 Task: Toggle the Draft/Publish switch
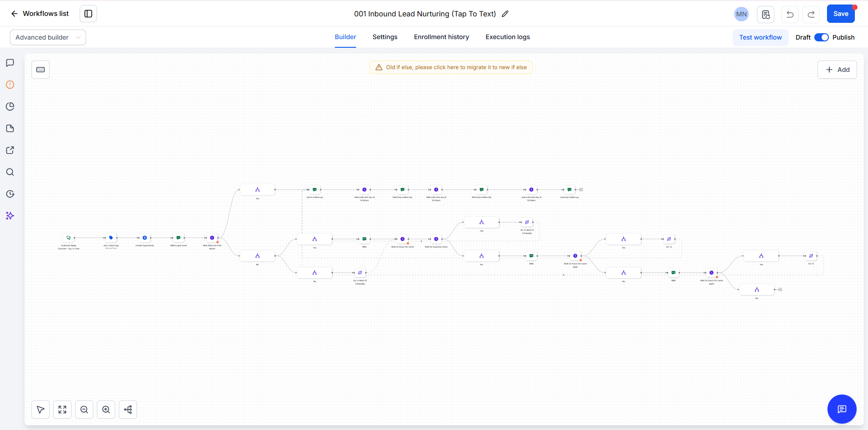pos(822,37)
